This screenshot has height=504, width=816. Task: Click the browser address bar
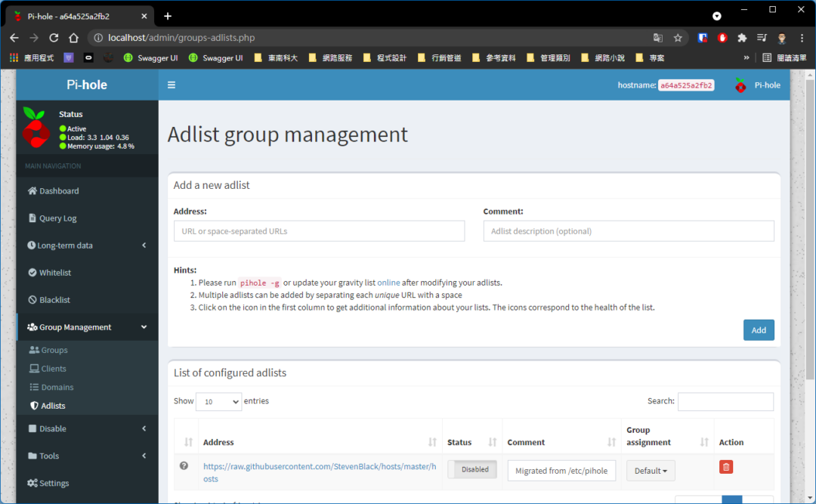pyautogui.click(x=375, y=38)
